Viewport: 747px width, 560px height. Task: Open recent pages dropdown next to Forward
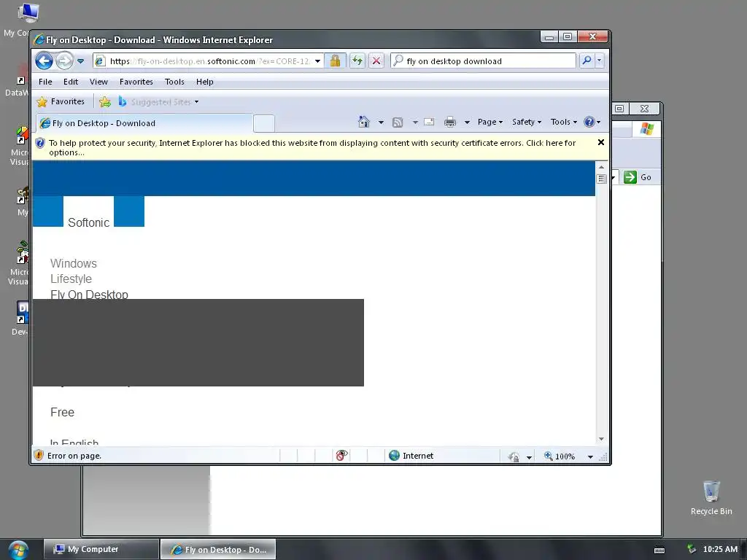[x=80, y=61]
